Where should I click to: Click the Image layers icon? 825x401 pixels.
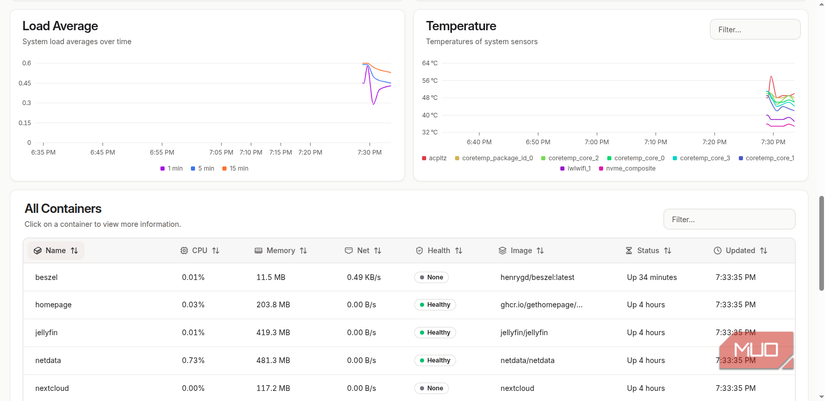pos(502,250)
